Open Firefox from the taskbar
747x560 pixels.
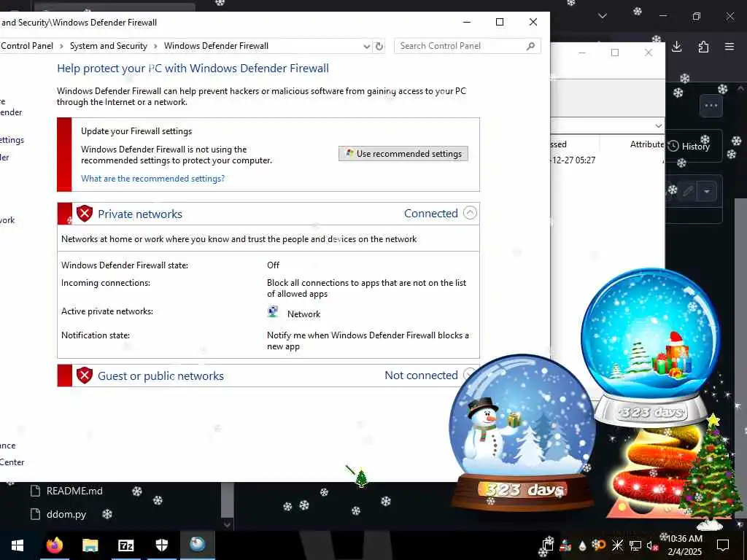(54, 545)
